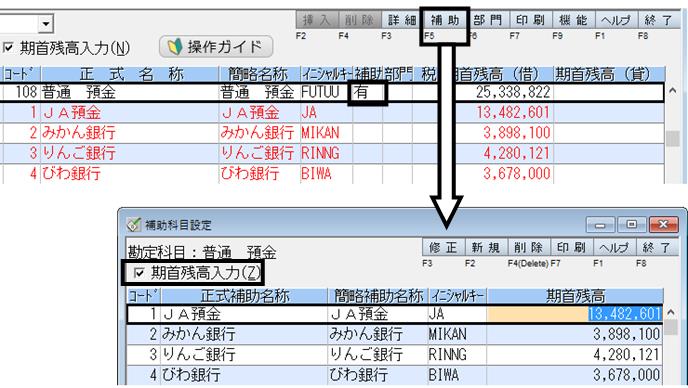The image size is (688, 388).
Task: Click RINNG key in 補助科目設定 list
Action: (448, 354)
